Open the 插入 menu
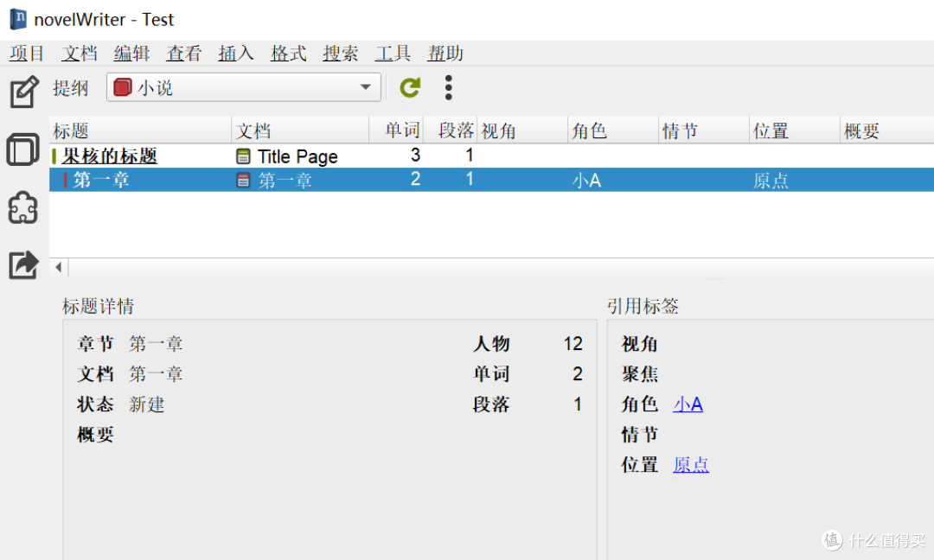Viewport: 934px width, 560px height. pyautogui.click(x=236, y=54)
